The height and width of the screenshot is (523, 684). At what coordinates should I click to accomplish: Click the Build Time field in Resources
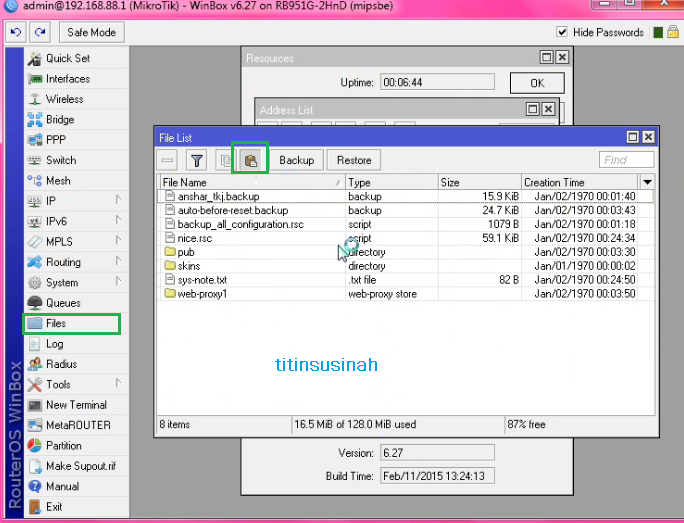(x=437, y=476)
